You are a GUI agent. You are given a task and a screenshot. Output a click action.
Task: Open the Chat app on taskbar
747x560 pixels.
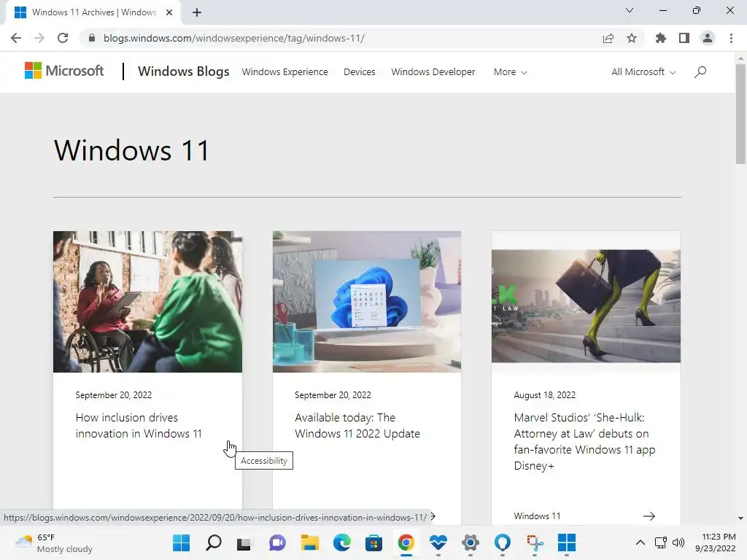[x=277, y=542]
